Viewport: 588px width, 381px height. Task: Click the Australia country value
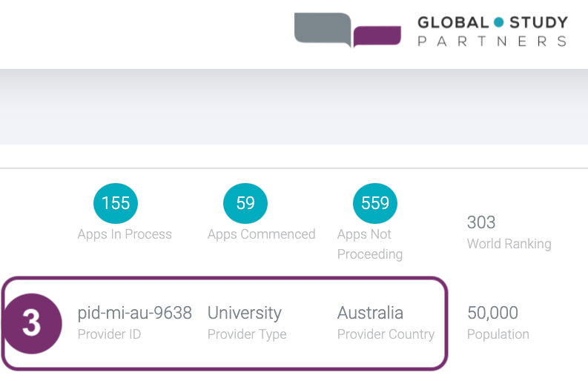370,313
